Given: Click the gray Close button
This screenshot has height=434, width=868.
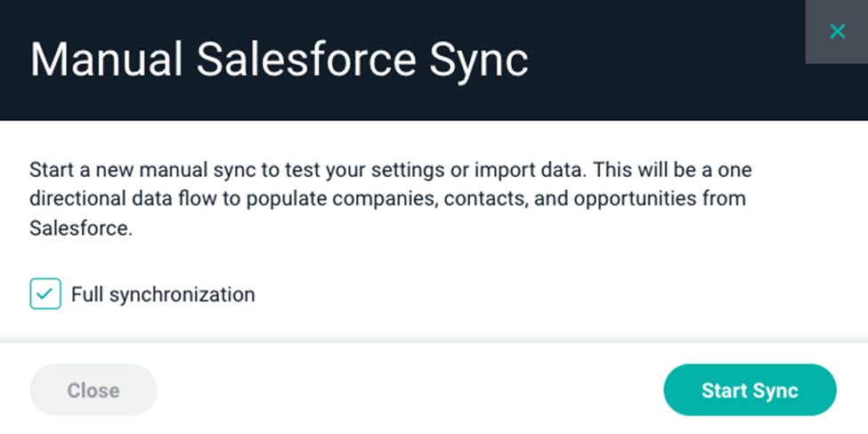Looking at the screenshot, I should (x=93, y=390).
